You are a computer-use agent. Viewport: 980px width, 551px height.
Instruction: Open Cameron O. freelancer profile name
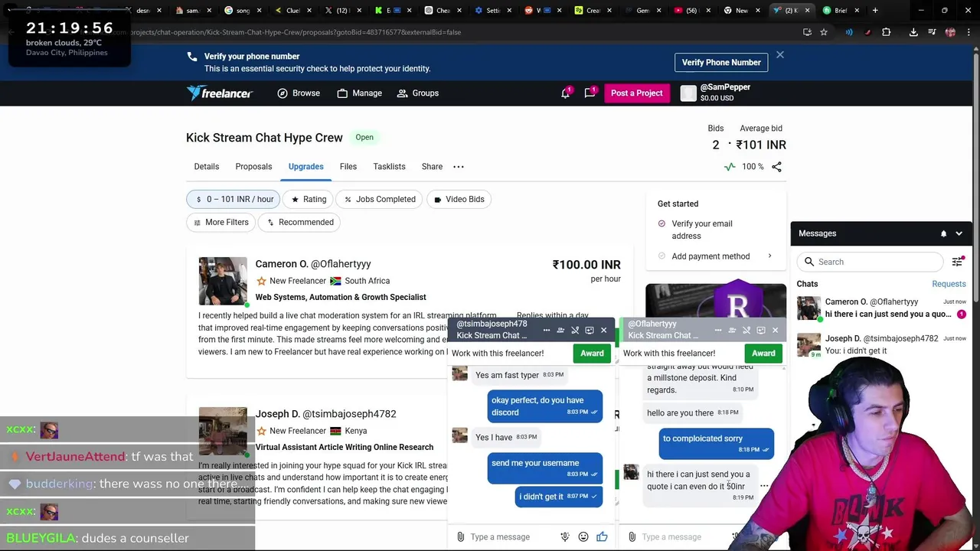[313, 263]
